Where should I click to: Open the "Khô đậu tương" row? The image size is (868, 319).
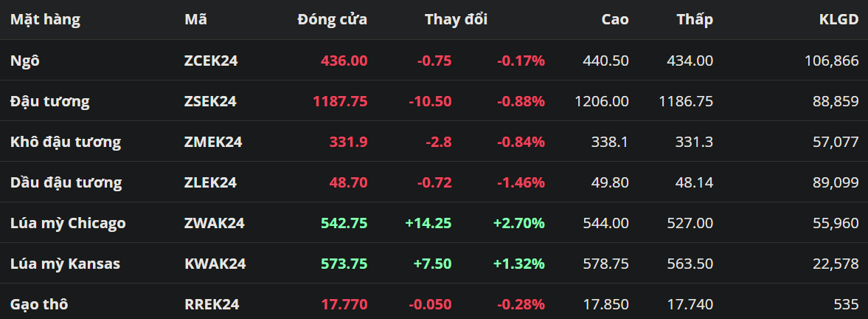tap(66, 142)
